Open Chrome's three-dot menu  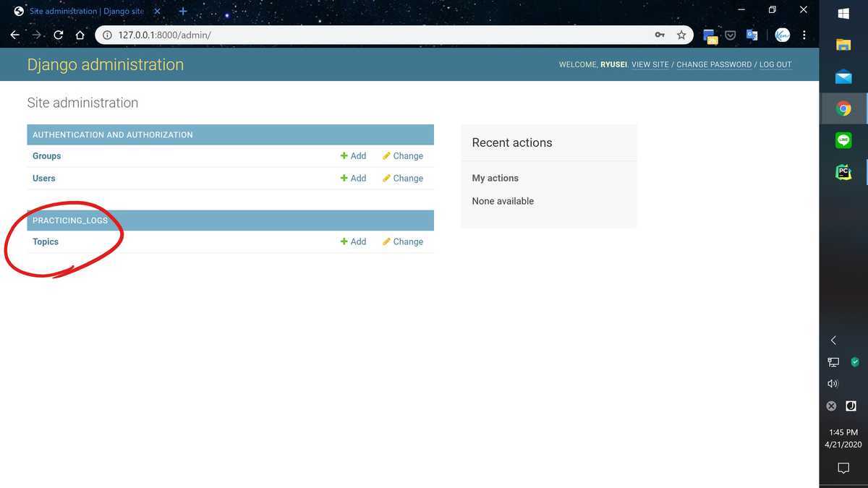[x=804, y=35]
